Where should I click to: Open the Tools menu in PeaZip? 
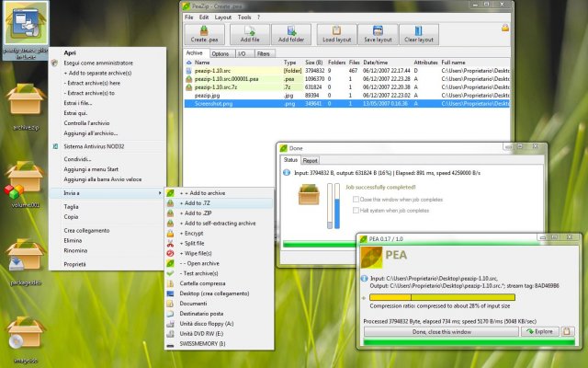click(x=243, y=17)
